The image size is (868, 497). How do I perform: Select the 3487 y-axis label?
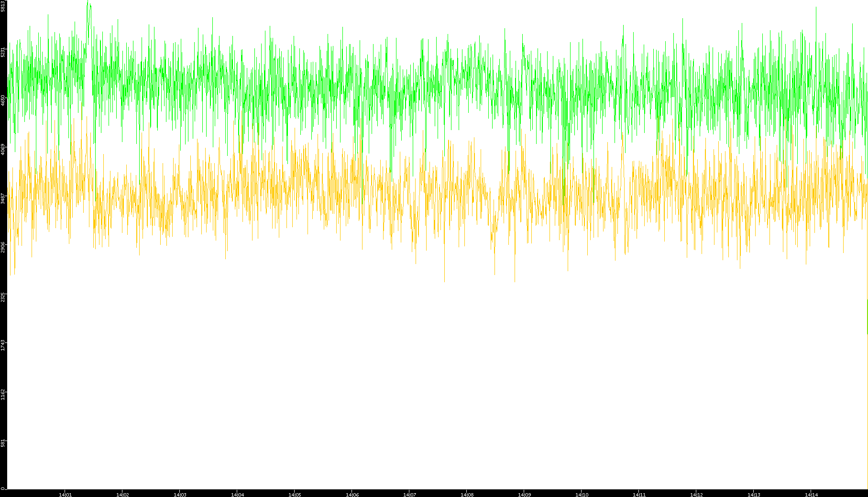tap(3, 198)
